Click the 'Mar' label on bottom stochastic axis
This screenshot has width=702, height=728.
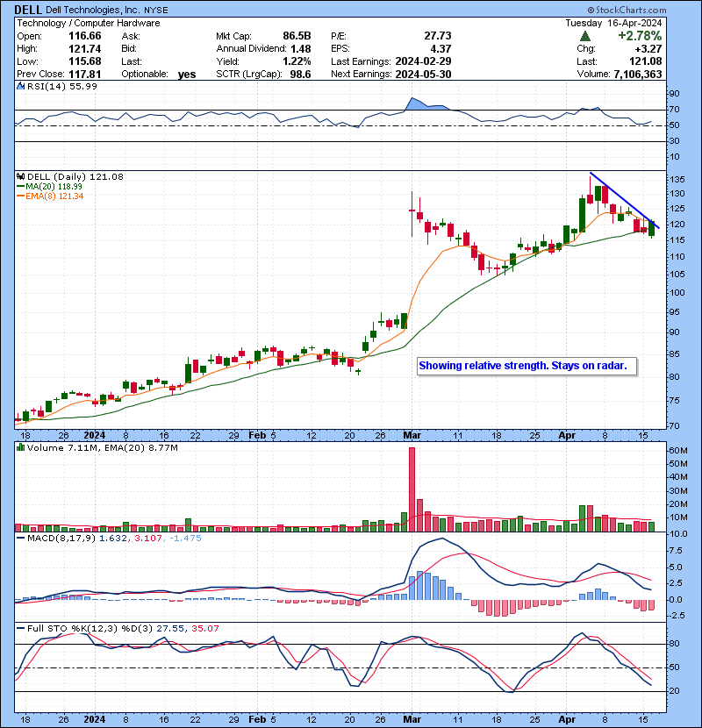[x=412, y=719]
